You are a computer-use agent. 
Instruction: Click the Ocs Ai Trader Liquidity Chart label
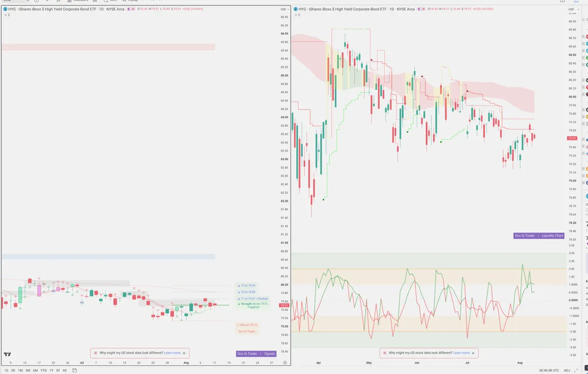pyautogui.click(x=539, y=235)
